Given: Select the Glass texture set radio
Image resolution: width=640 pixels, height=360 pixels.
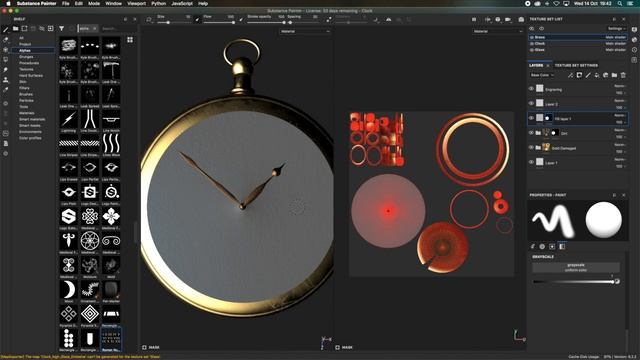Looking at the screenshot, I should [x=532, y=50].
